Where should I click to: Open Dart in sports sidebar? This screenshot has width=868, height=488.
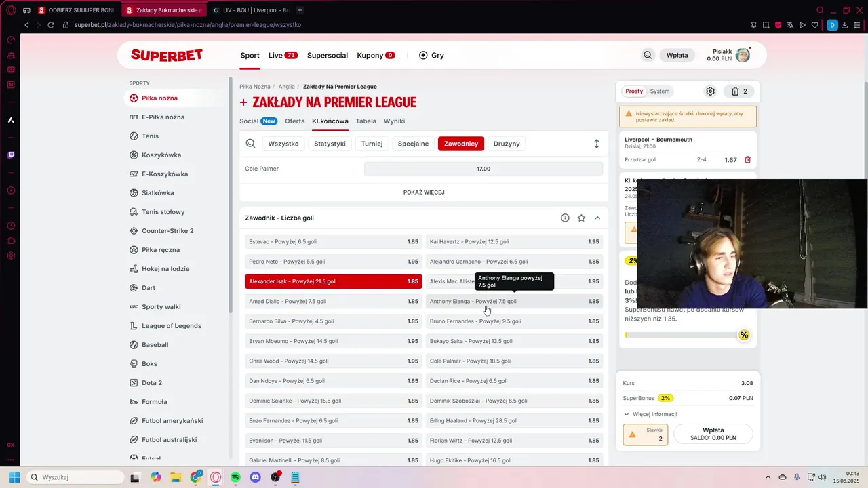coord(149,288)
